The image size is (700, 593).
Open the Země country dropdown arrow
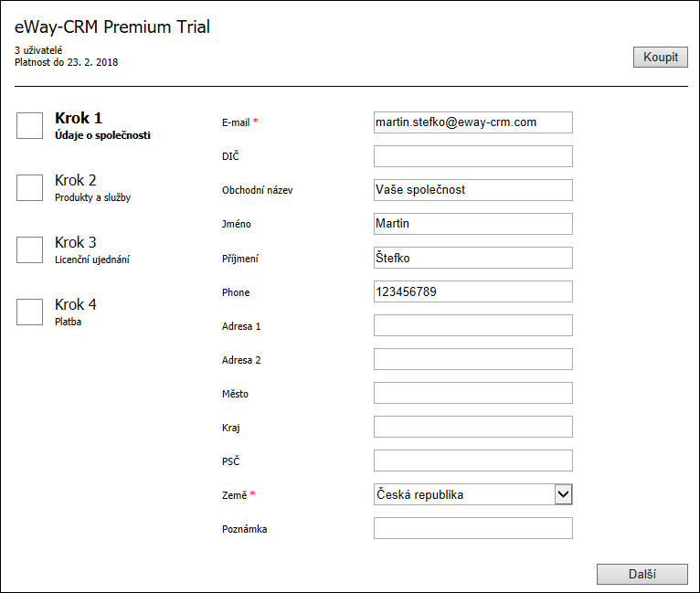(x=563, y=494)
